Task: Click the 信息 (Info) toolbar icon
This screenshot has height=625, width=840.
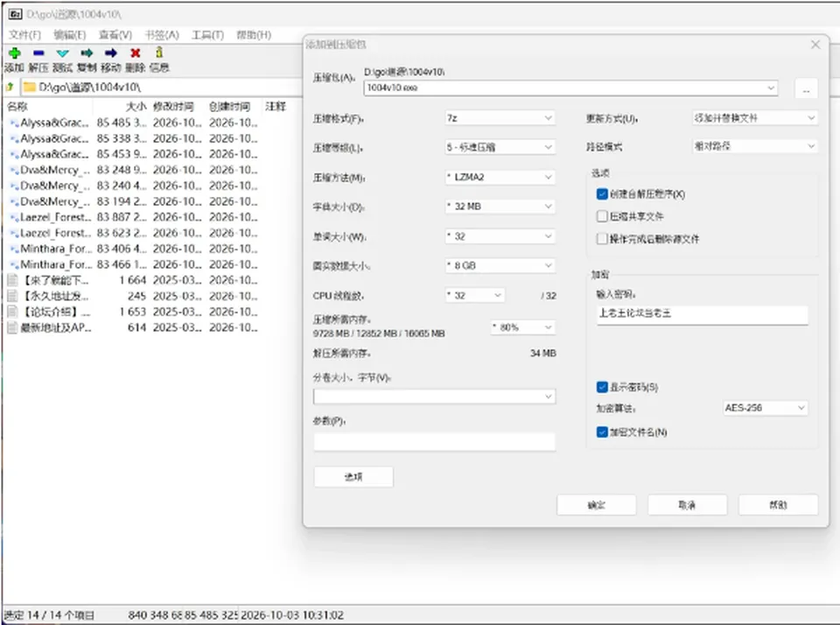Action: (x=159, y=53)
